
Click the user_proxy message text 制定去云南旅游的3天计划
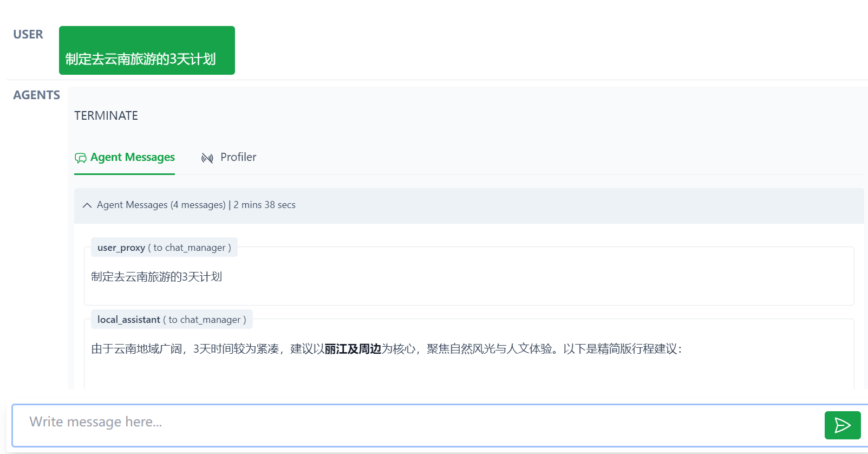click(x=156, y=277)
